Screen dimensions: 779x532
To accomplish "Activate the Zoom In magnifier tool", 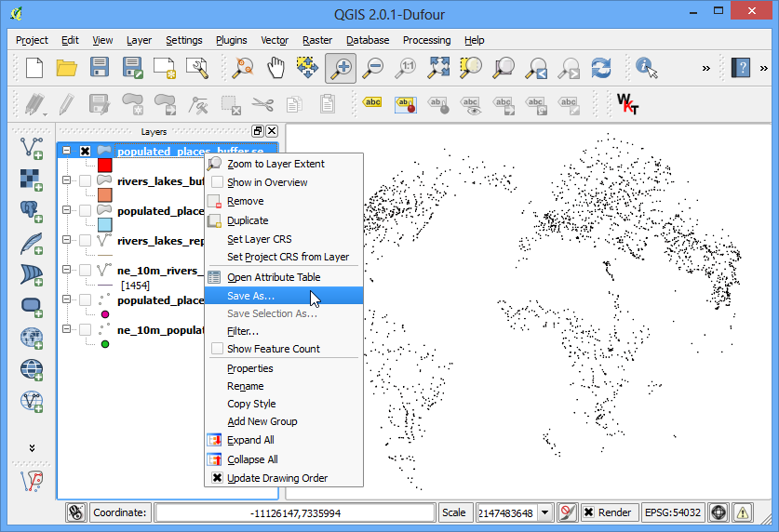I will point(341,68).
